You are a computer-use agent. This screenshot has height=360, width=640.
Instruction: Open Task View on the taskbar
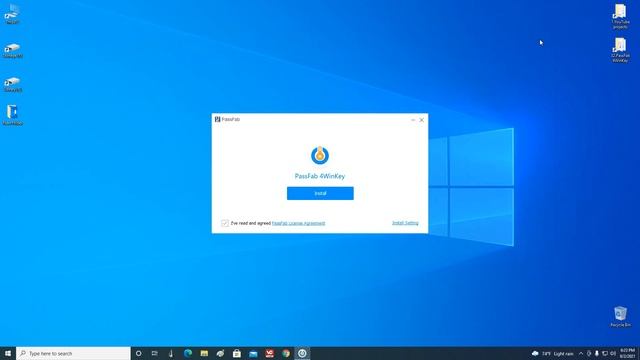(155, 353)
